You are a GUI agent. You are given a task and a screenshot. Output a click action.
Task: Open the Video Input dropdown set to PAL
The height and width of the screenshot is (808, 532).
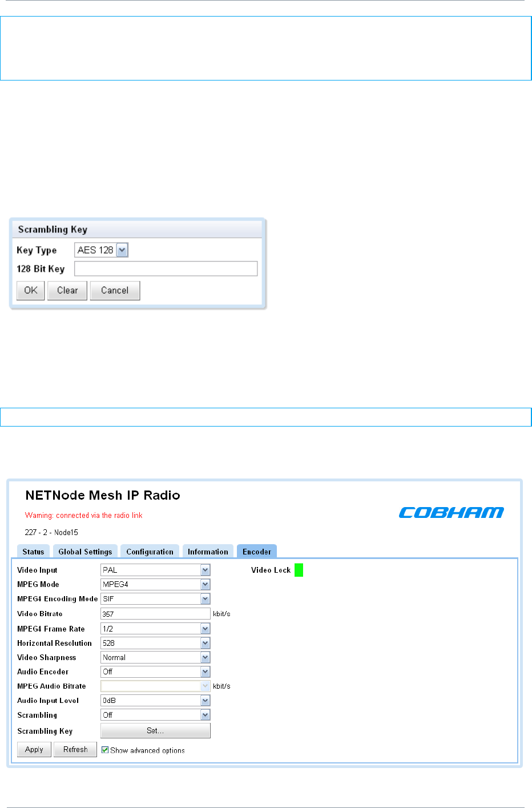155,570
